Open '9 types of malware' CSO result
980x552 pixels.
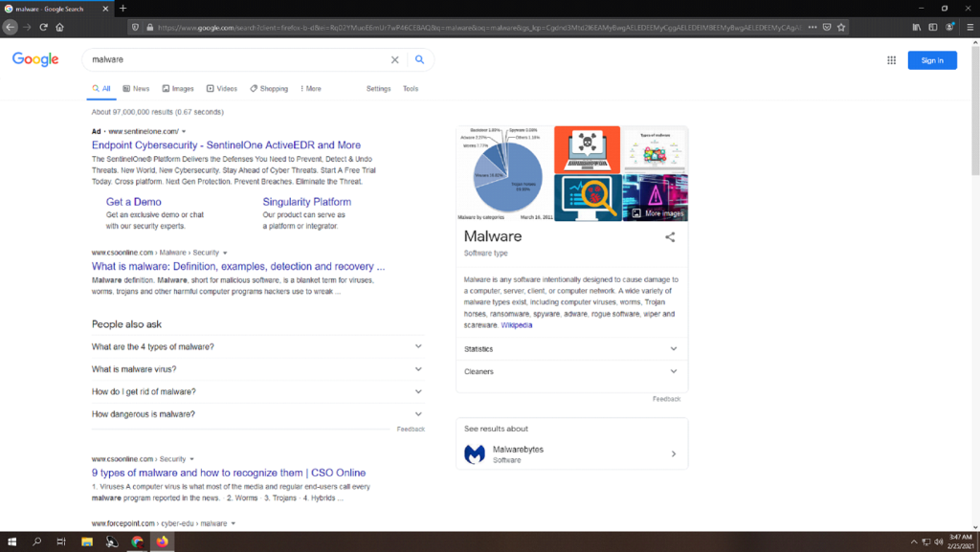[229, 473]
